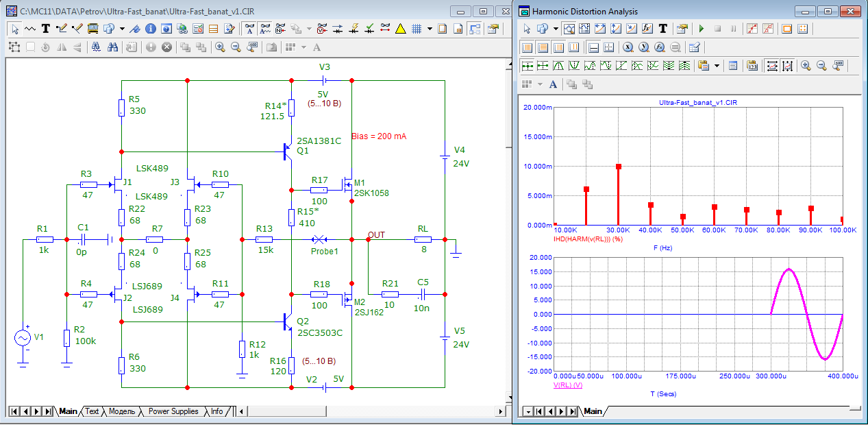Click the Peak cursor icon in the analysis toolbar
Viewport: 868px width, 425px height.
click(558, 66)
